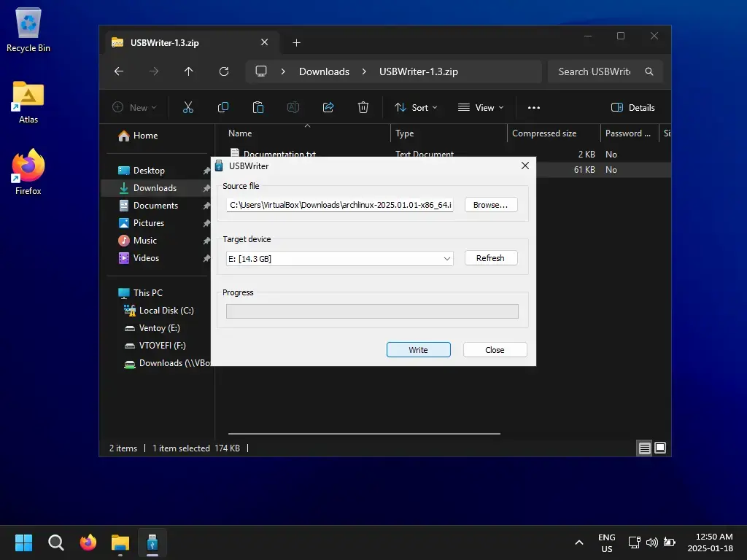Screen dimensions: 747x560
Task: Open Firefox from the taskbar
Action: (x=88, y=542)
